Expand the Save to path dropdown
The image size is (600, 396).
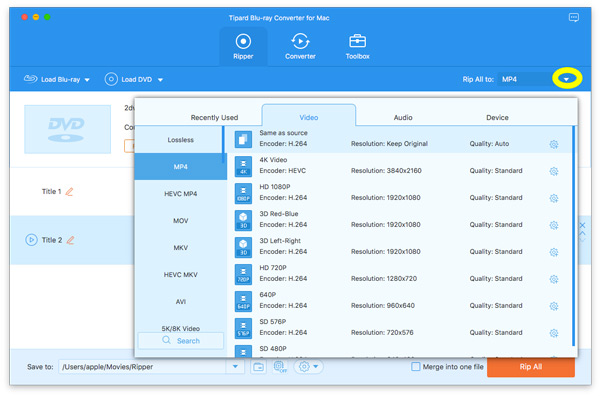235,367
